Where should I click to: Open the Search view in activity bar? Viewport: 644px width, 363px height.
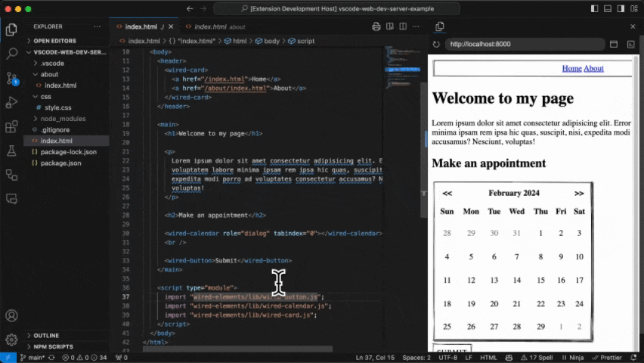(11, 54)
